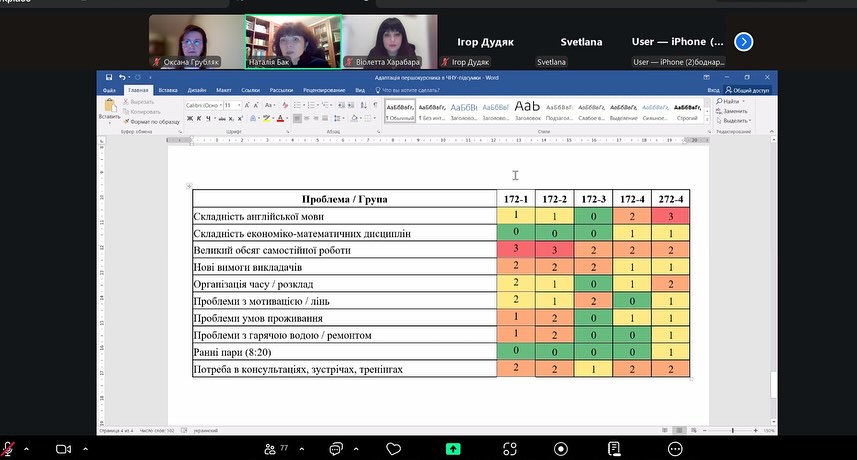The height and width of the screenshot is (460, 857).
Task: Click the Reactions heart icon
Action: tap(394, 448)
